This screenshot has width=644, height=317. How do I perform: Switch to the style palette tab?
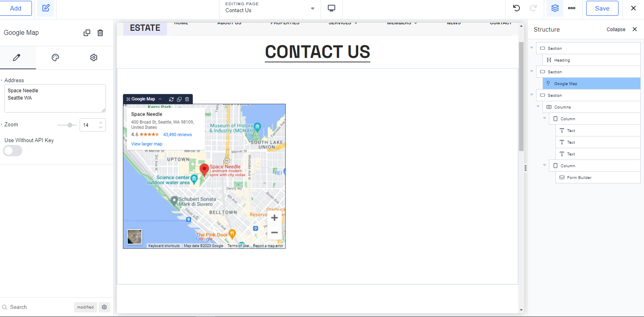(x=55, y=57)
